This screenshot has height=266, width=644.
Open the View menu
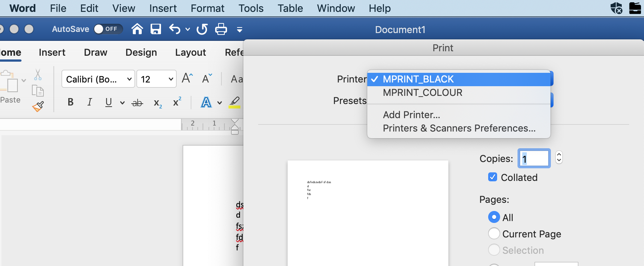124,8
